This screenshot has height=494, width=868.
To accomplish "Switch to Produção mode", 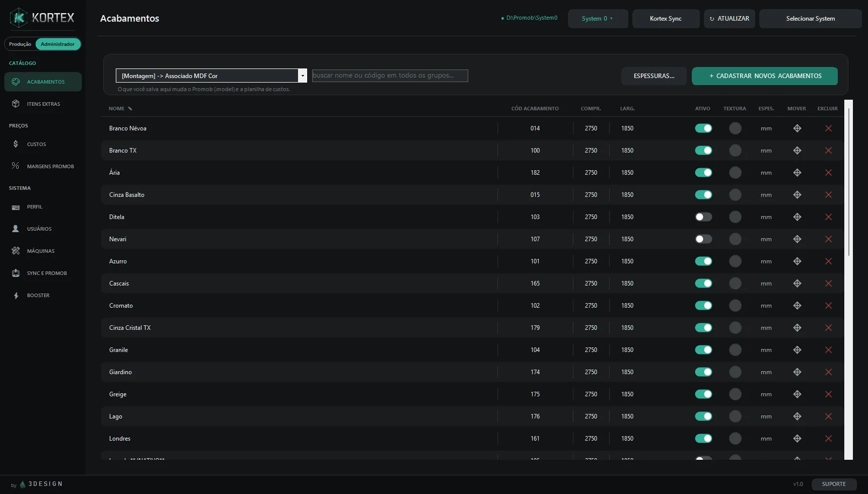I will (20, 44).
